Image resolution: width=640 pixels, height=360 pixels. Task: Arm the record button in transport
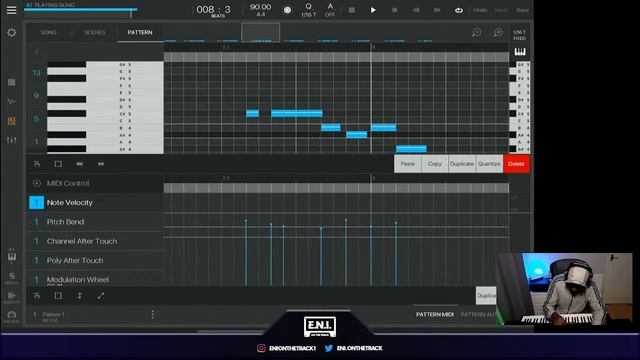(x=394, y=10)
